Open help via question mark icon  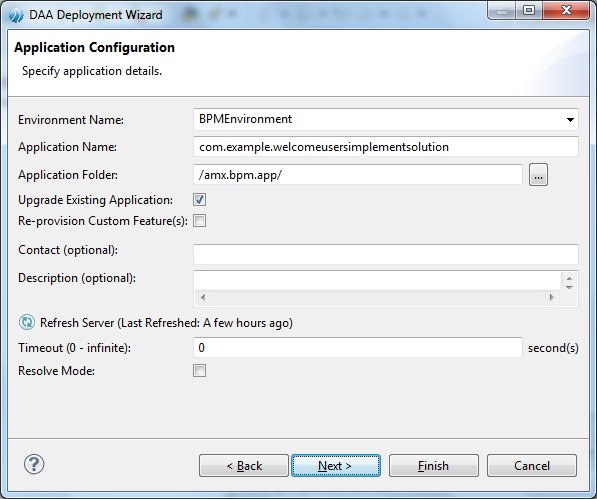coord(34,464)
